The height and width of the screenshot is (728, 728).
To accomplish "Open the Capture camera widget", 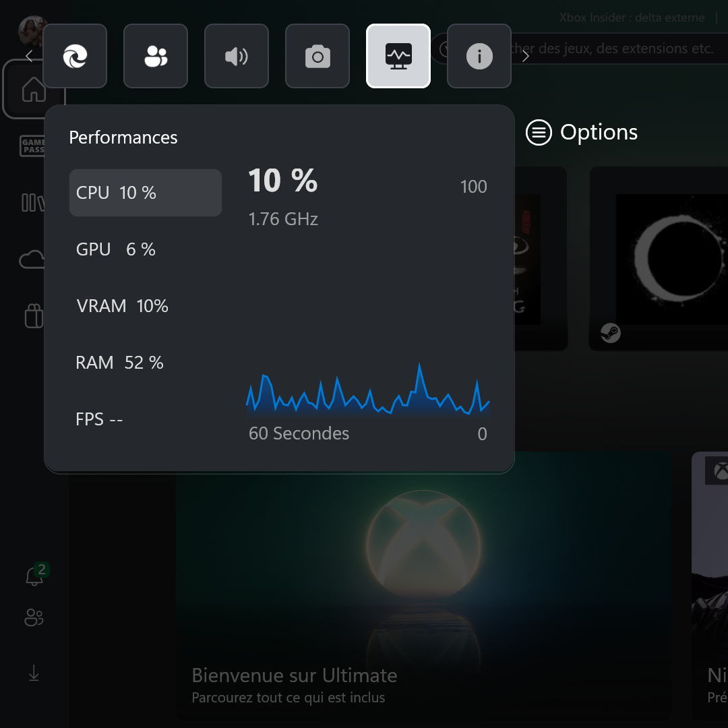I will coord(317,57).
